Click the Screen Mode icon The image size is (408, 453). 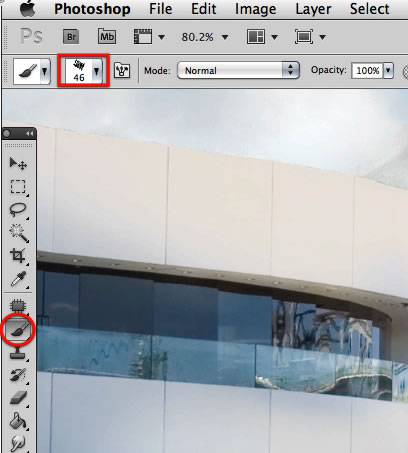(x=304, y=36)
